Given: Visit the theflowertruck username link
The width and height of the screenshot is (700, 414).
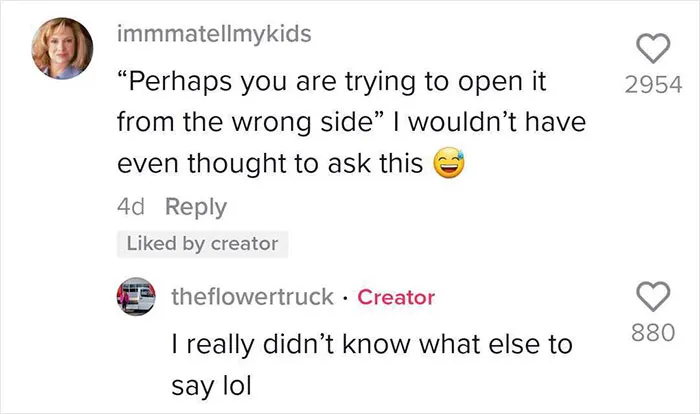Looking at the screenshot, I should tap(252, 297).
